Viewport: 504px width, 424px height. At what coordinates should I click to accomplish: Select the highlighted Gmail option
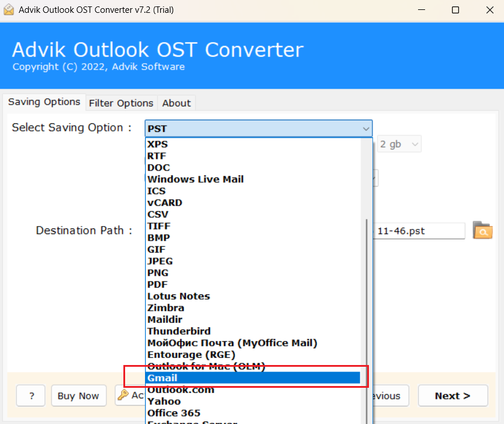pos(253,378)
